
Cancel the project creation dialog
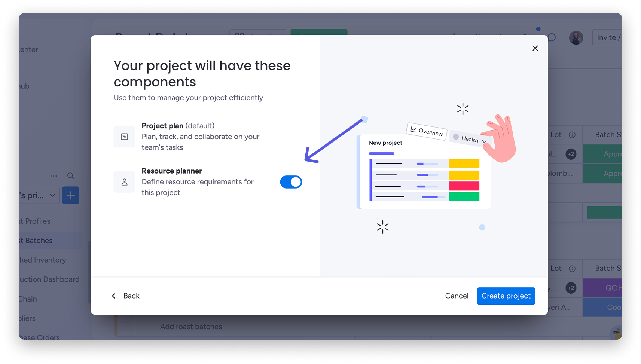coord(457,296)
